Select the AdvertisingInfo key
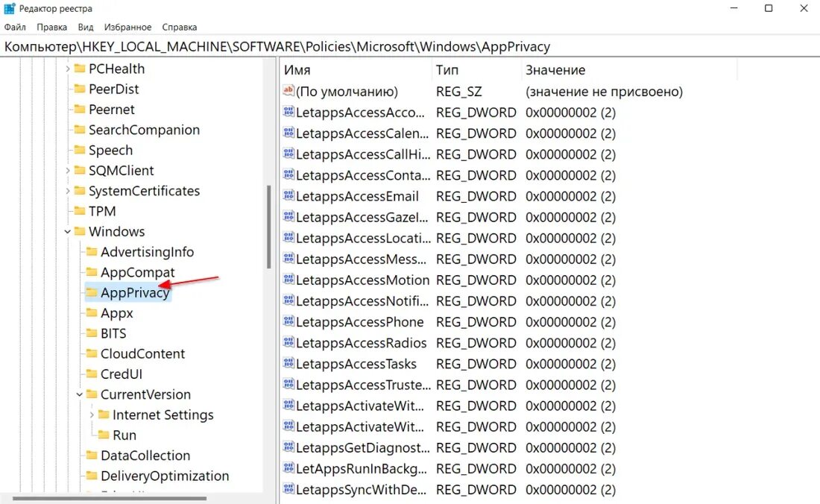The width and height of the screenshot is (820, 504). coord(147,252)
